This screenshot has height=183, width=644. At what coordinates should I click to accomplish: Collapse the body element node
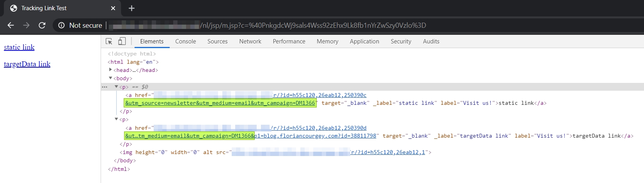coord(111,78)
